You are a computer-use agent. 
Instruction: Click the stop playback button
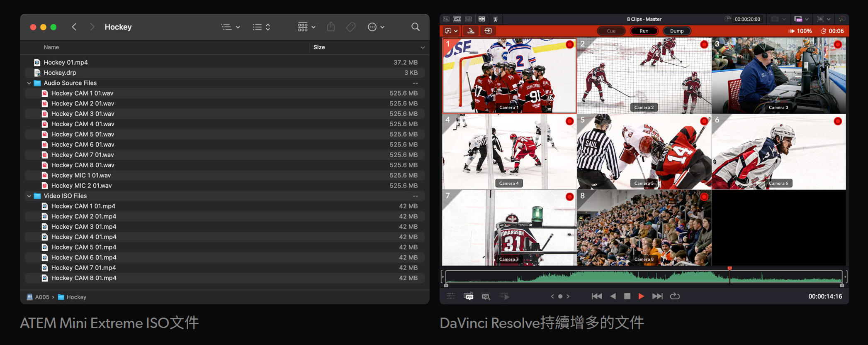(x=627, y=296)
